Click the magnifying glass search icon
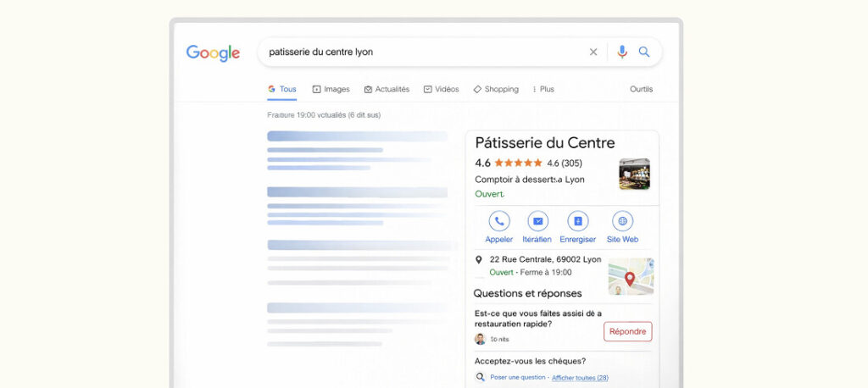The width and height of the screenshot is (868, 388). pos(644,52)
